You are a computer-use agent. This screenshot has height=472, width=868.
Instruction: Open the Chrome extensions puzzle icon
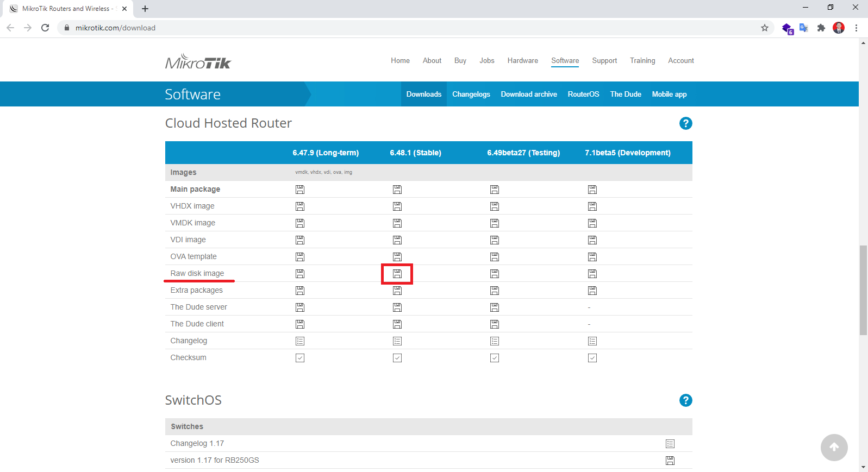[x=821, y=28]
